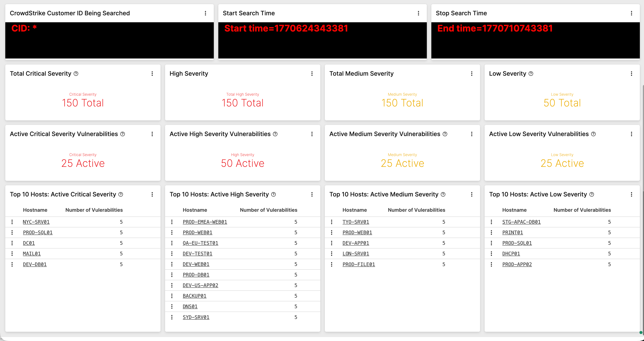
Task: Open the kebab menu on Low Severity panel
Action: point(632,73)
